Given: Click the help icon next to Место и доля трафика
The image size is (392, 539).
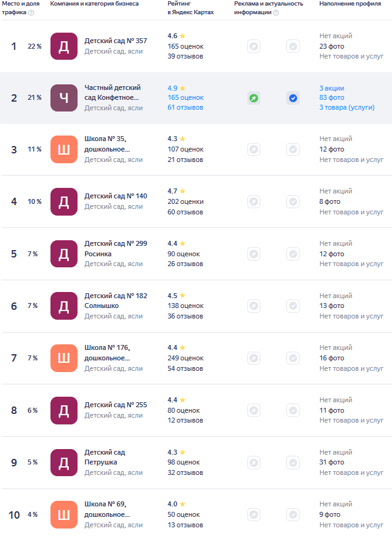Looking at the screenshot, I should point(31,13).
